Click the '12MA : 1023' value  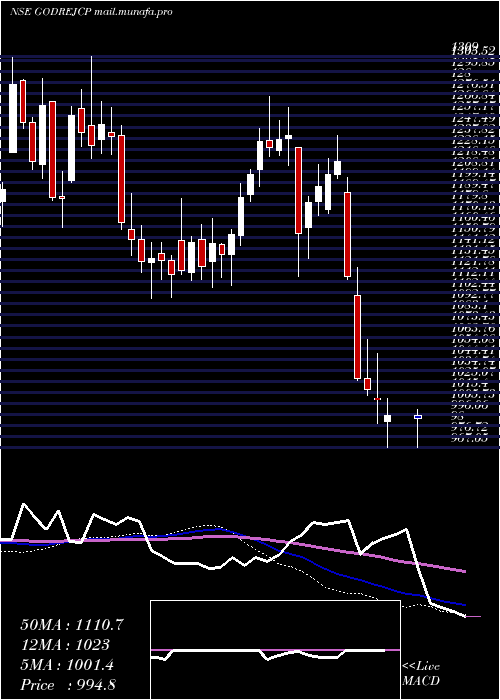pos(65,645)
